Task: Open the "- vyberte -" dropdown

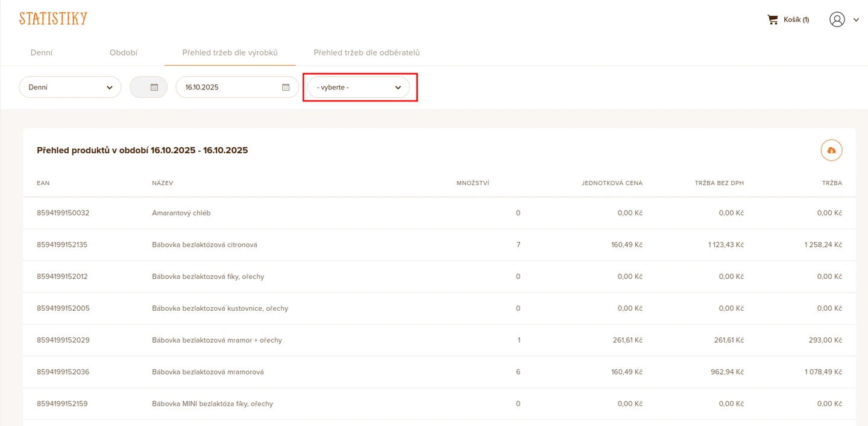Action: coord(359,87)
